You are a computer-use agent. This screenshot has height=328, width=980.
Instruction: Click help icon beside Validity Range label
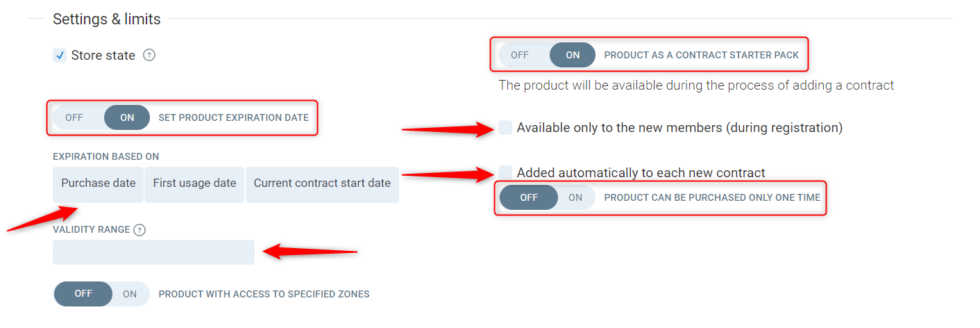coord(140,230)
